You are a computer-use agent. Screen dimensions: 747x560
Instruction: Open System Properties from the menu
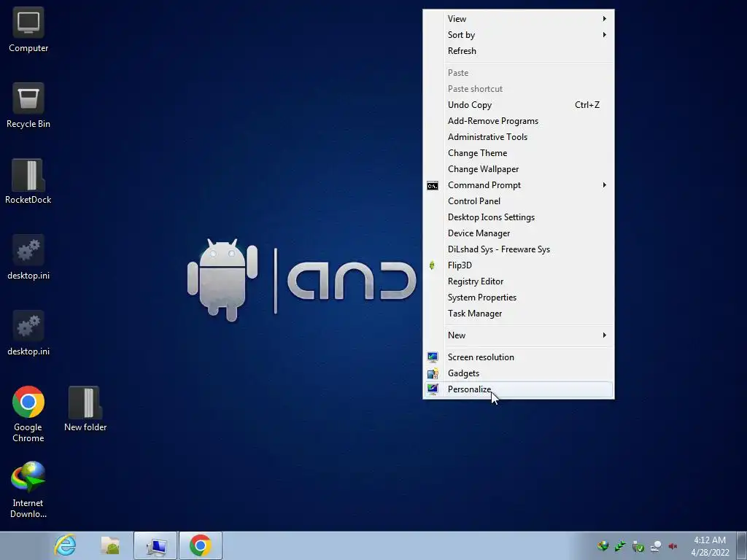click(x=519, y=297)
